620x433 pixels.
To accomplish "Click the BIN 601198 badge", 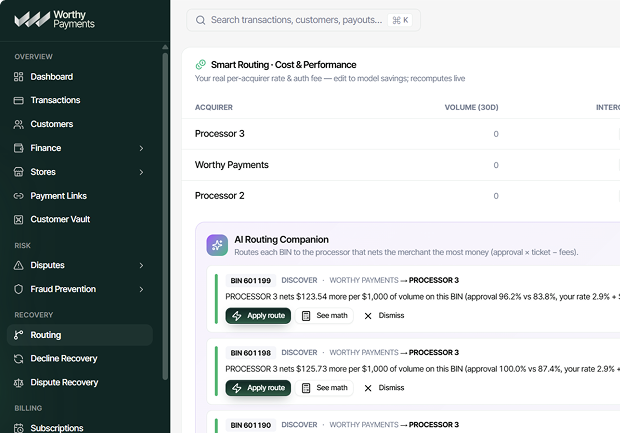I will click(251, 353).
